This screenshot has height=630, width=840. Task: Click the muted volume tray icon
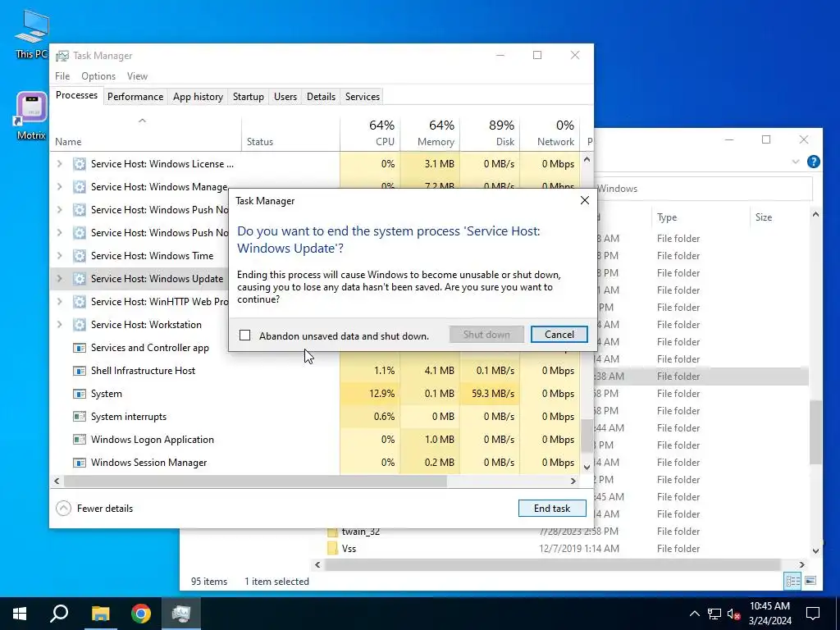click(734, 614)
